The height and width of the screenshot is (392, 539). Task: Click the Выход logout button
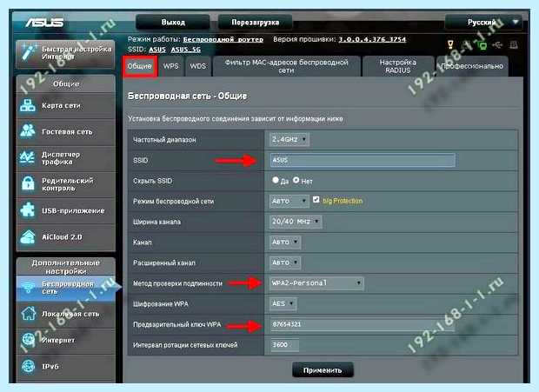pyautogui.click(x=173, y=23)
